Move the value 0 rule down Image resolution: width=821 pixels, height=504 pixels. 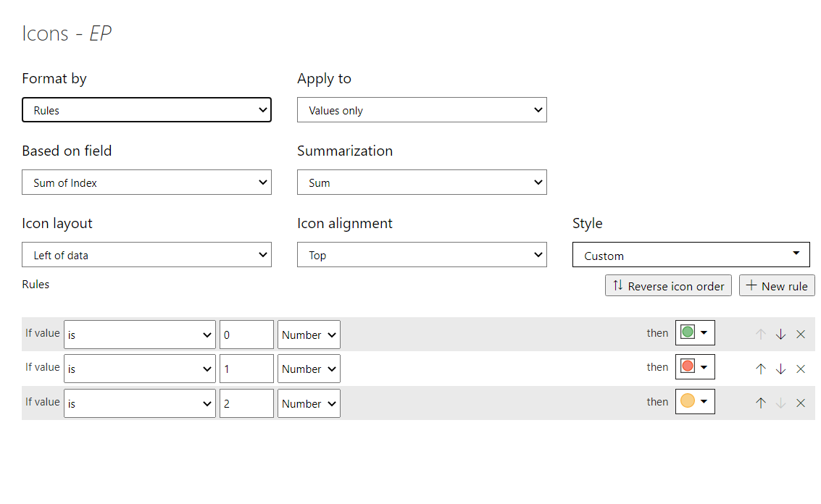click(780, 335)
